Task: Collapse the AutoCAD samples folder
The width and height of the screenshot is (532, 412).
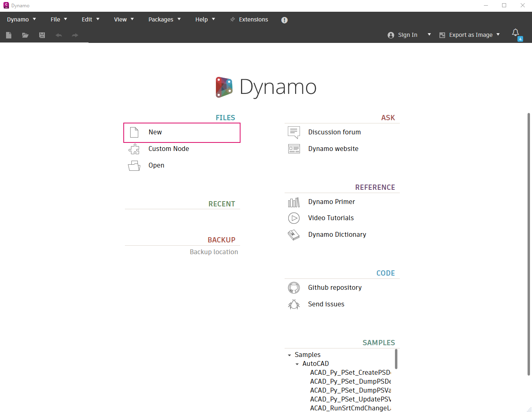Action: [x=297, y=364]
